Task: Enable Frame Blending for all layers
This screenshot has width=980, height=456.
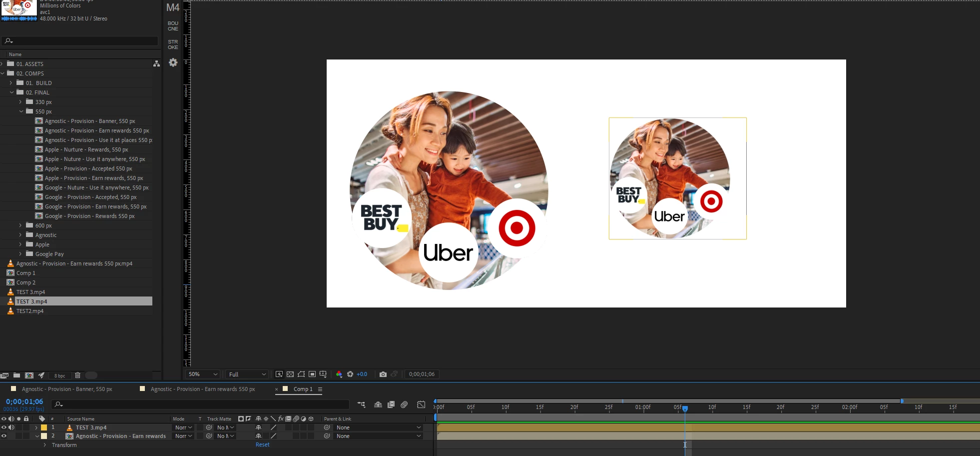Action: (391, 404)
